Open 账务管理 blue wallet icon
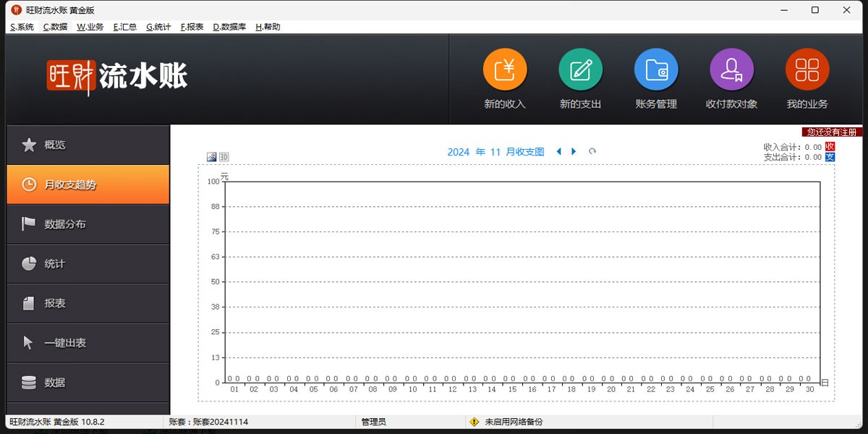Viewport: 868px width, 434px height. tap(656, 70)
